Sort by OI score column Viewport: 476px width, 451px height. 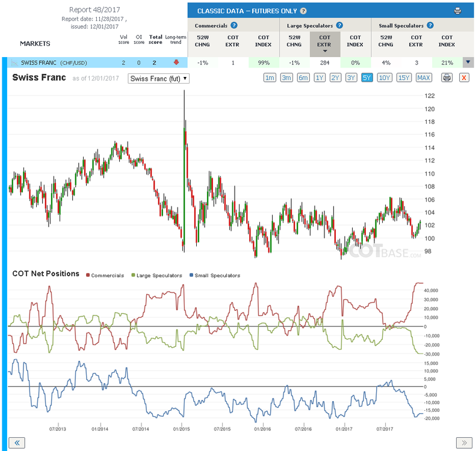139,40
